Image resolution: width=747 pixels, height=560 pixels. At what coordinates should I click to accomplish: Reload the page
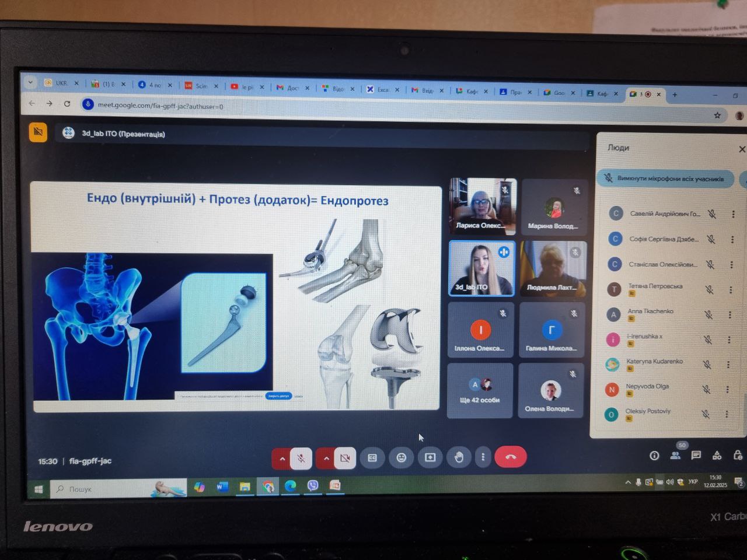[67, 103]
